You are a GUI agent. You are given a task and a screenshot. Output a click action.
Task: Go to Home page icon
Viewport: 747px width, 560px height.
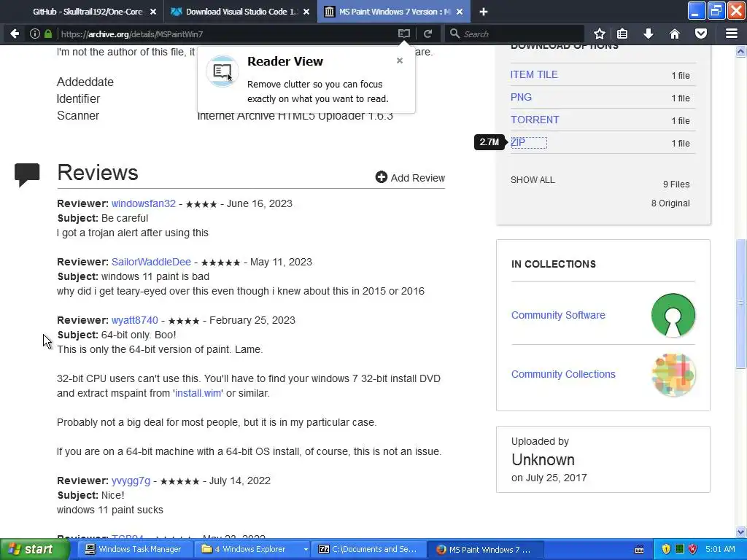click(675, 34)
